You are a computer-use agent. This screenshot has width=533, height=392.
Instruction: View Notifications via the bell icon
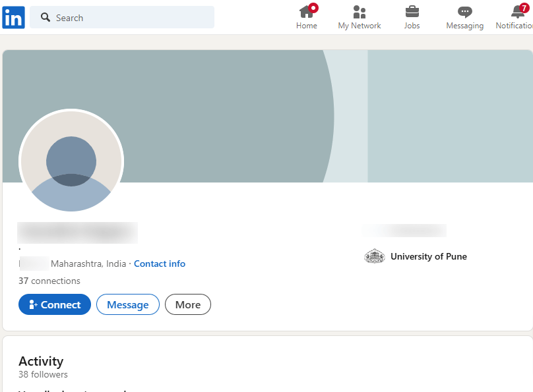click(x=516, y=13)
